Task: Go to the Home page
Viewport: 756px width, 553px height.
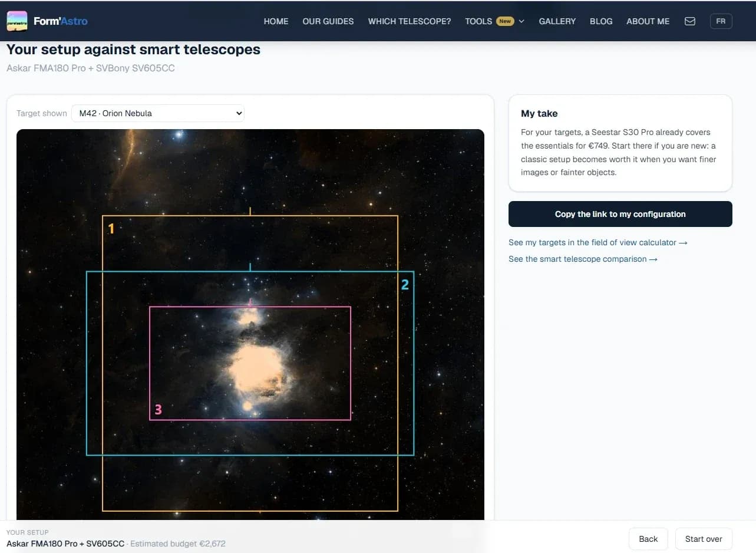Action: tap(276, 21)
